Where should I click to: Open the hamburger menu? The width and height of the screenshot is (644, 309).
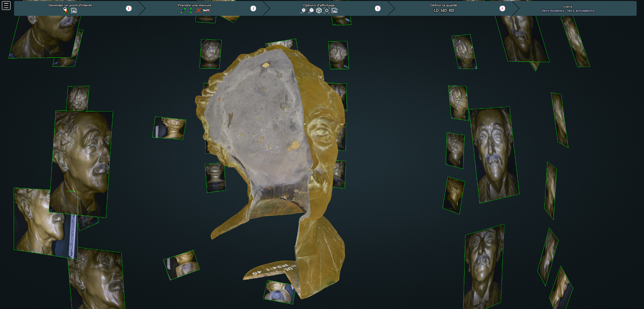coord(6,6)
